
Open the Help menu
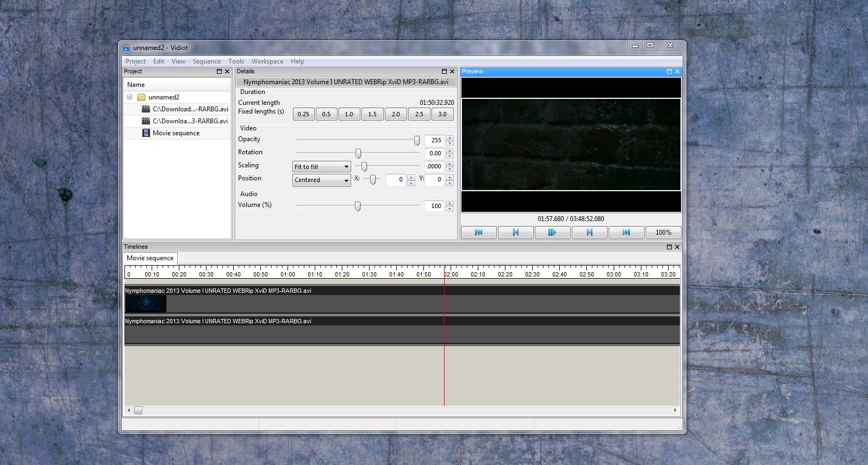[297, 61]
